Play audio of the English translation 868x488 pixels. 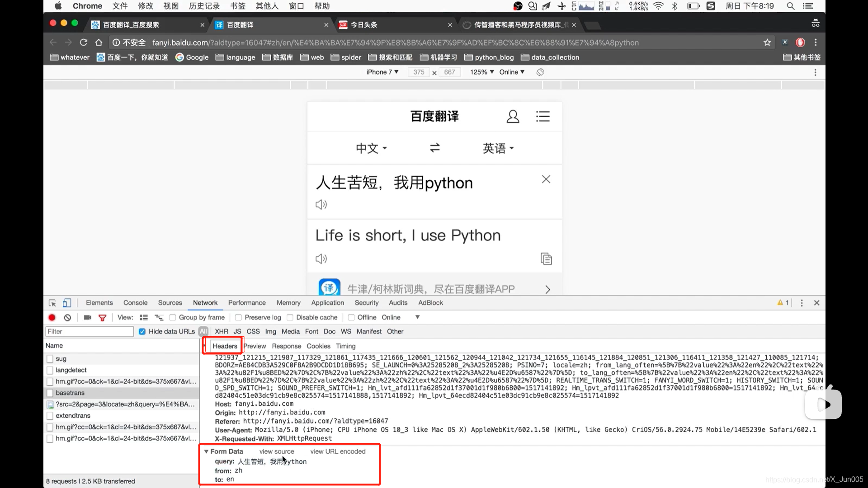tap(321, 259)
